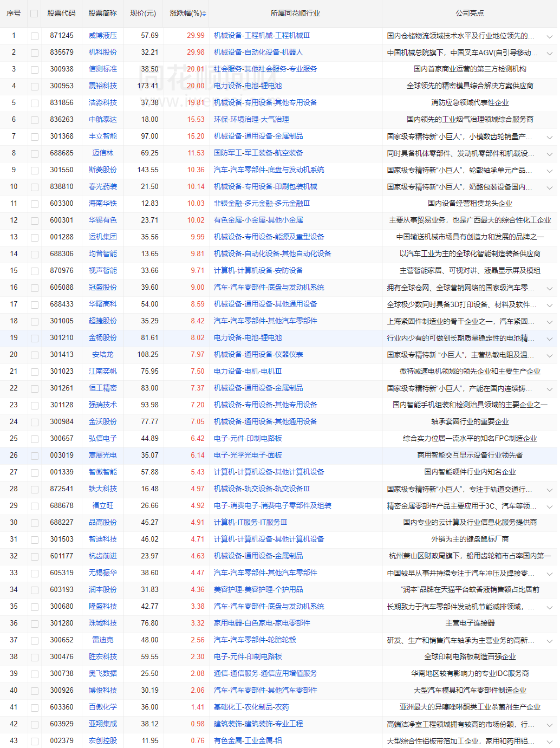Open stock 胜宏科技
The height and width of the screenshot is (748, 560).
click(x=103, y=656)
